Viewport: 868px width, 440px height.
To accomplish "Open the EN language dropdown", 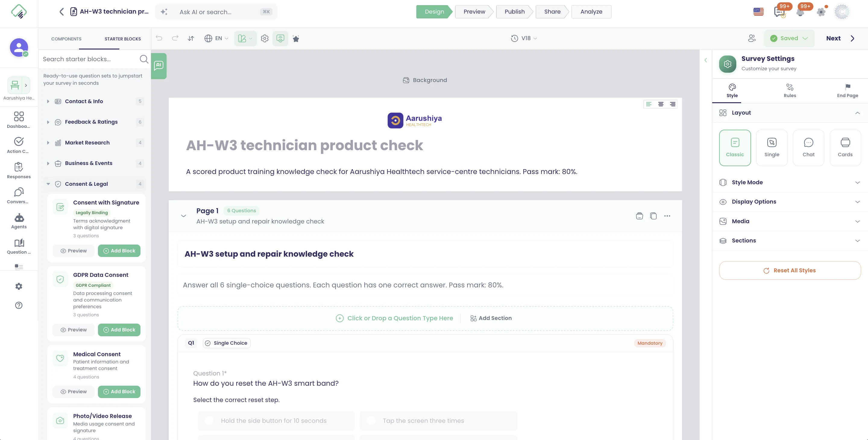I will [x=216, y=38].
